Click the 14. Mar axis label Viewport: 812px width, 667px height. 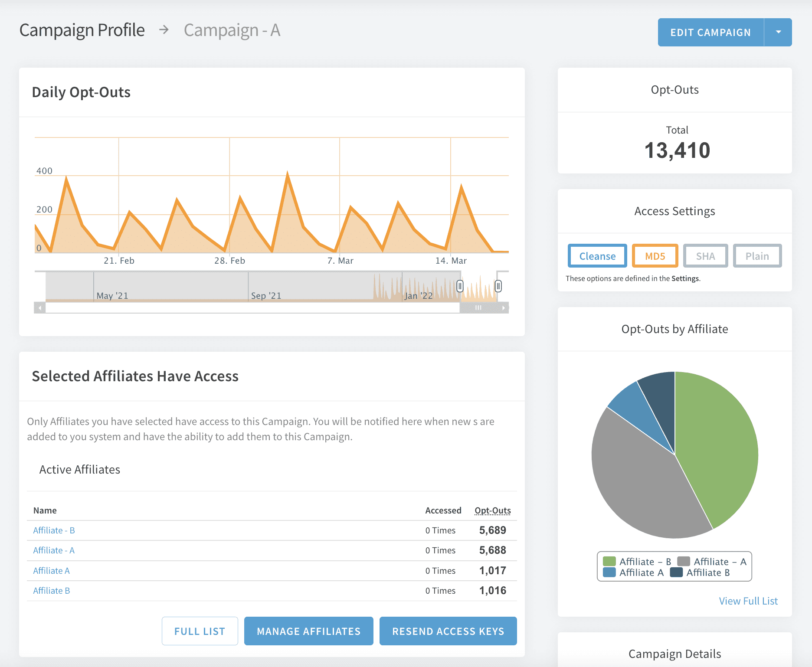point(451,261)
